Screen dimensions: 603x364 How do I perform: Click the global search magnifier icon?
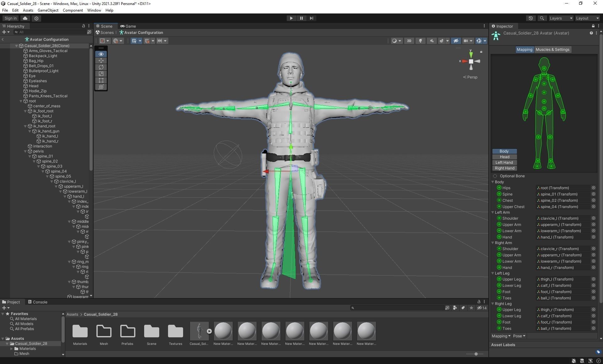542,18
